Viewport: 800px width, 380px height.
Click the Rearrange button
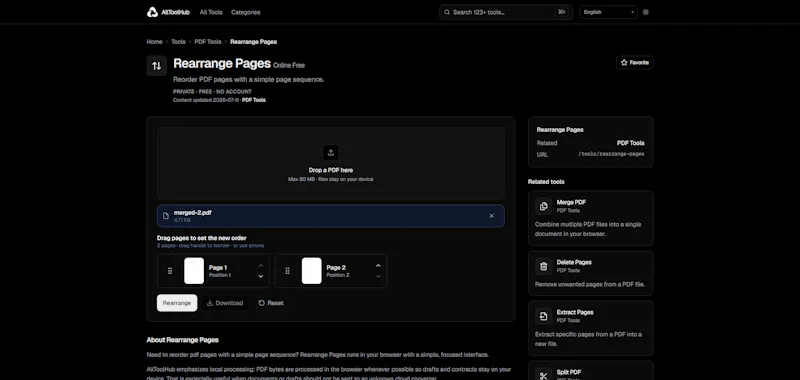pos(177,303)
